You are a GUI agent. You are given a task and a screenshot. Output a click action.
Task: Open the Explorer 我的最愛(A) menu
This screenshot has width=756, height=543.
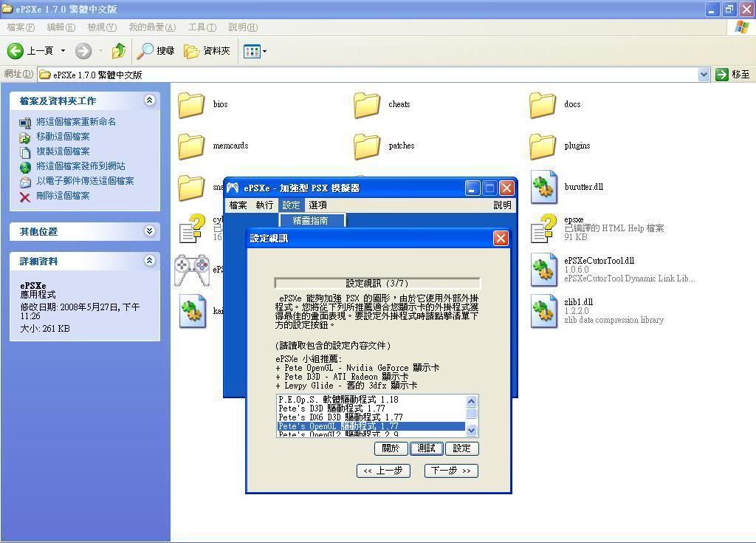point(152,27)
